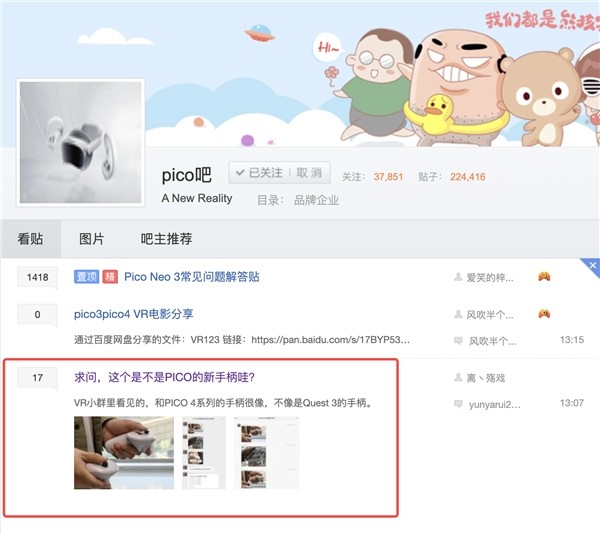Switch to the 图片 tab
The height and width of the screenshot is (534, 600).
pos(91,239)
